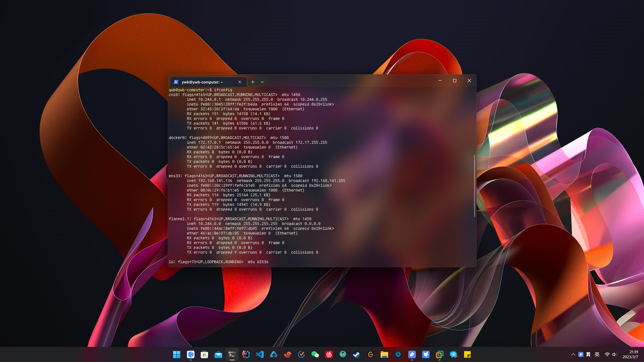Open a new terminal tab with the plus button
This screenshot has height=362, width=644.
(253, 82)
